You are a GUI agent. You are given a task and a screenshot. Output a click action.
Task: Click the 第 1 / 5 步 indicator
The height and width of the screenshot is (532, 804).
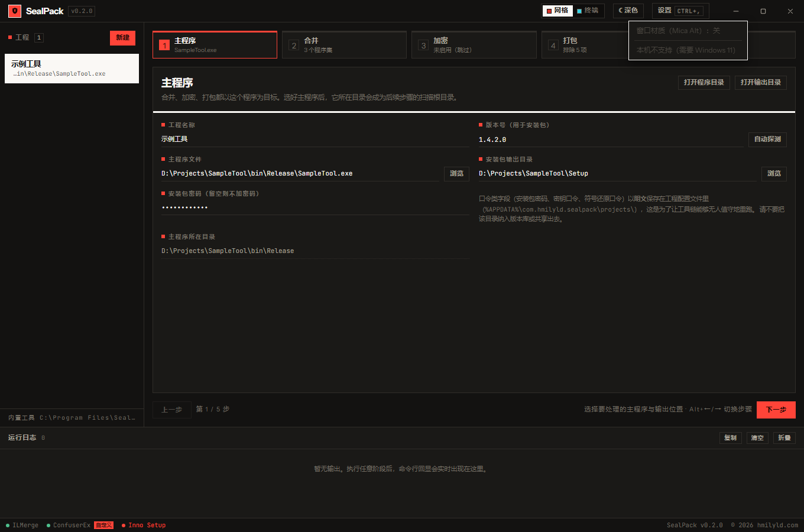(213, 409)
